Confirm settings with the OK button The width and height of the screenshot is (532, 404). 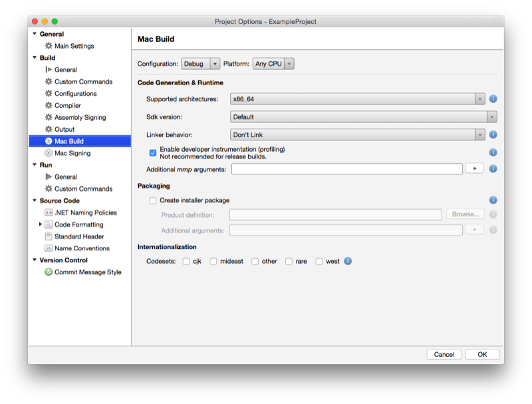(x=482, y=354)
